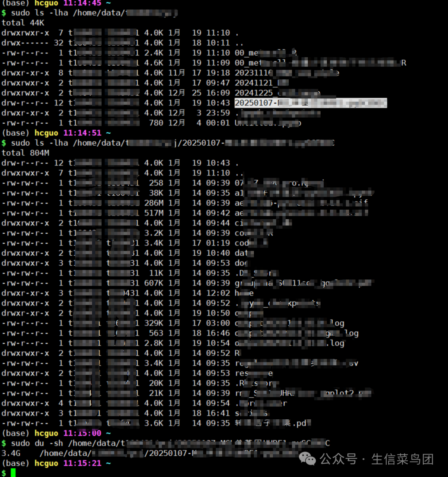Image resolution: width=448 pixels, height=477 pixels.
Task: Click the modification time '19:18'
Action: [218, 73]
